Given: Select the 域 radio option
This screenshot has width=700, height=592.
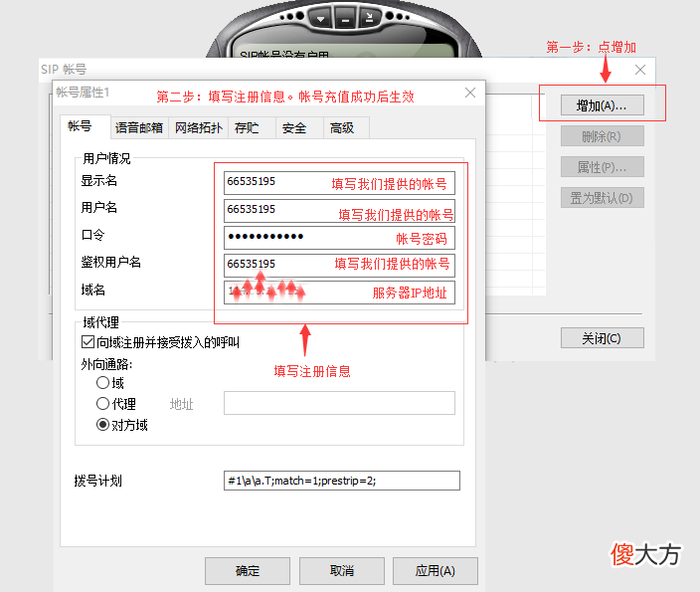Looking at the screenshot, I should tap(102, 383).
